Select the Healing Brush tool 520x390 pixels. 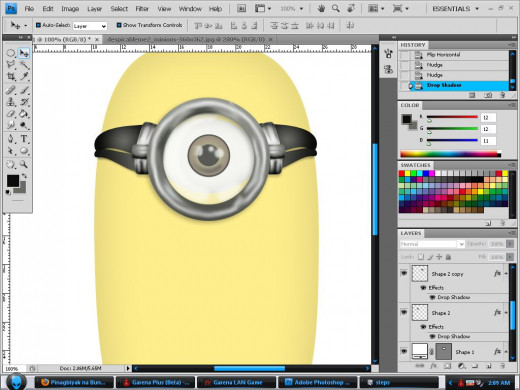click(x=11, y=90)
